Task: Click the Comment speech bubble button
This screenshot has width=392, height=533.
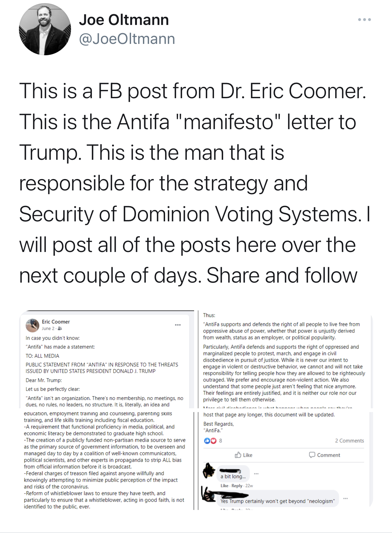Action: pyautogui.click(x=324, y=455)
